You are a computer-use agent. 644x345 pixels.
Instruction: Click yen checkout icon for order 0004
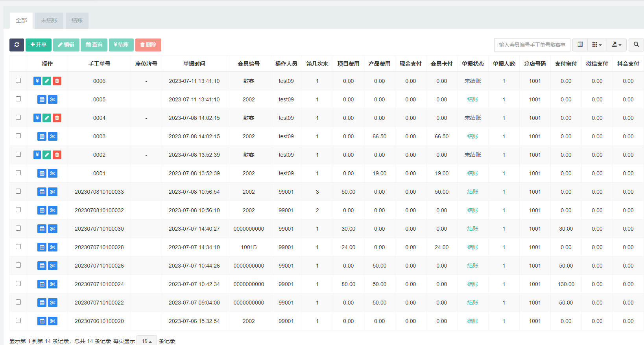tap(37, 118)
